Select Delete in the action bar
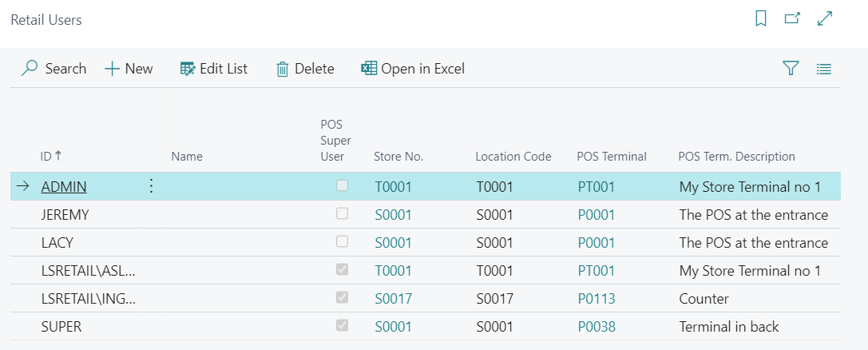Screen dimensions: 868x350 tap(305, 69)
